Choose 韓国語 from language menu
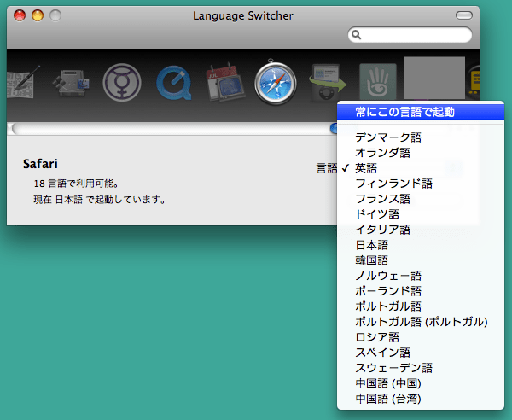The width and height of the screenshot is (512, 420). (421, 260)
